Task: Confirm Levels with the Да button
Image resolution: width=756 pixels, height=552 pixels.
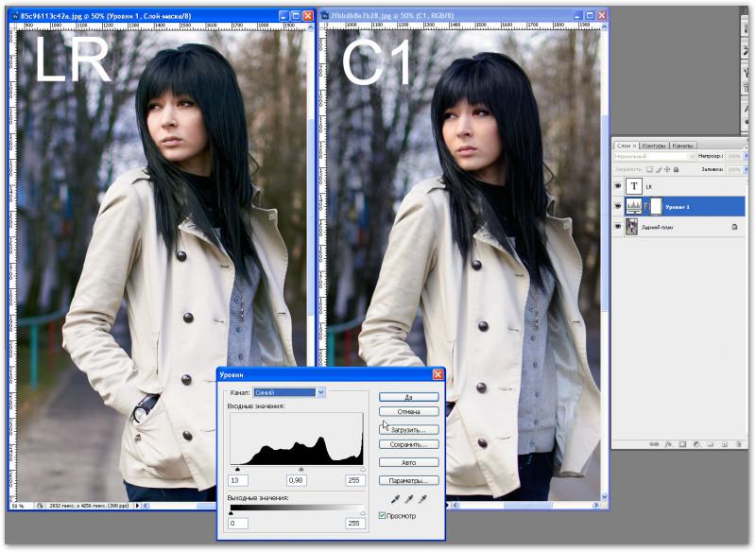Action: (409, 397)
